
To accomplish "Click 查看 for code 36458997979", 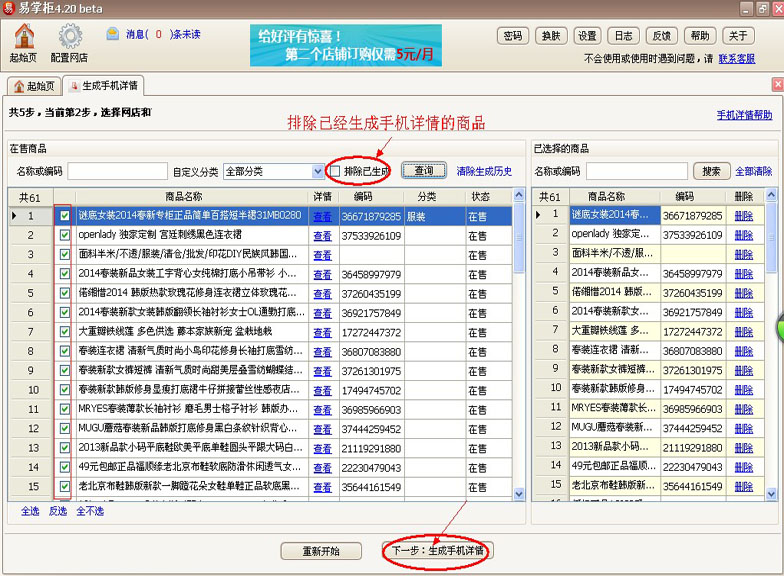I will 322,274.
